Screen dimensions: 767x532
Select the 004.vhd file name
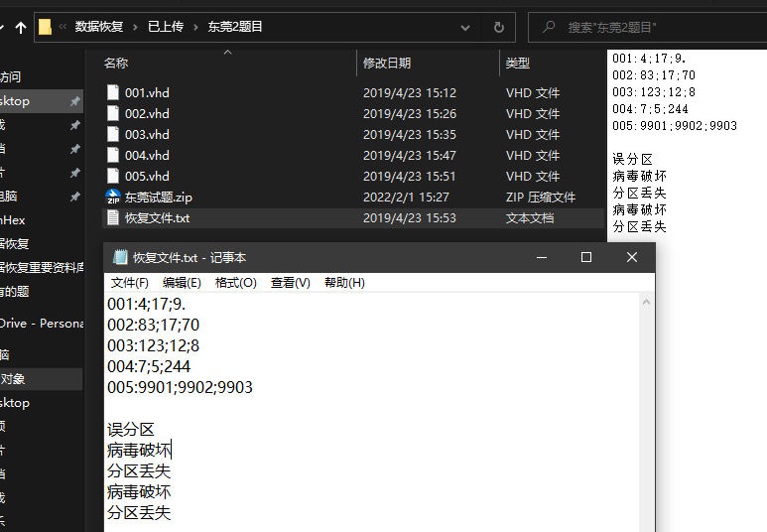pos(147,156)
